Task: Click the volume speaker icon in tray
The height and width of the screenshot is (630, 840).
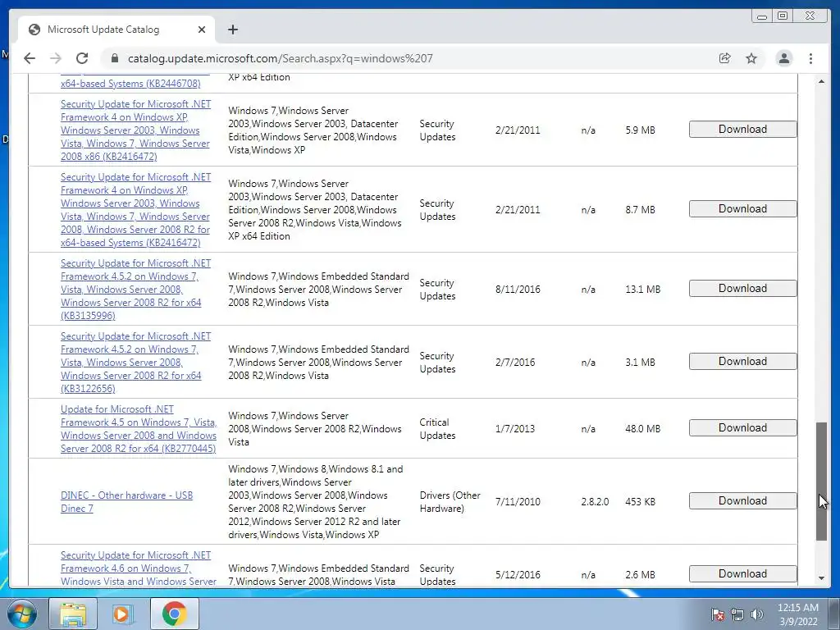Action: click(756, 614)
